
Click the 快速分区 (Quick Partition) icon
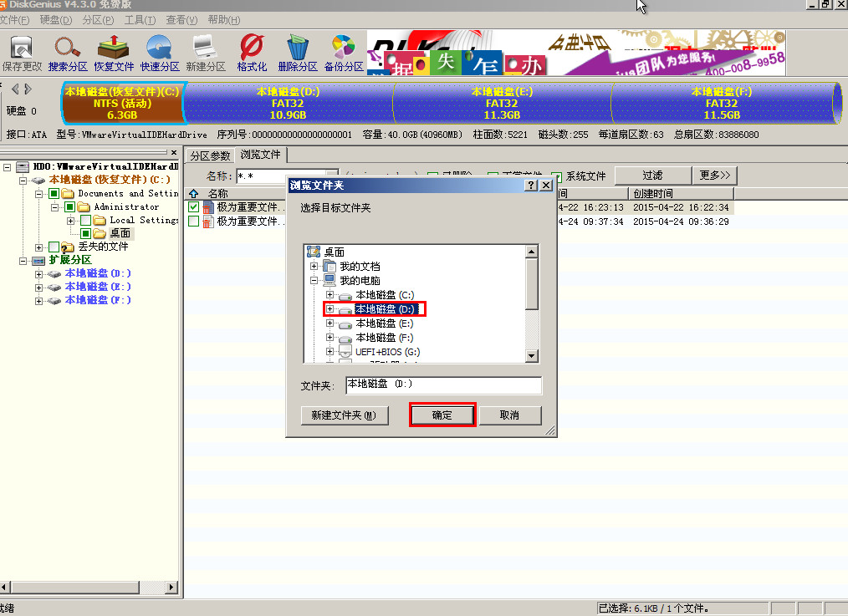(x=160, y=52)
